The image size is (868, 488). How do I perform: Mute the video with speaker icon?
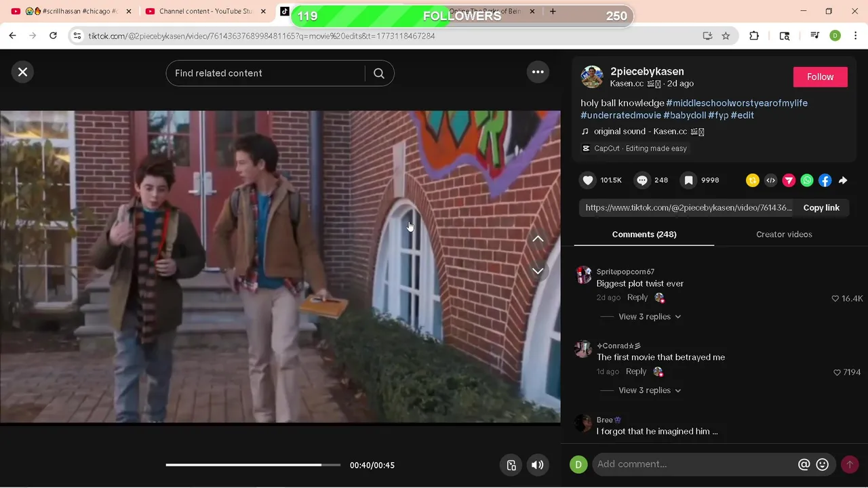tap(538, 465)
